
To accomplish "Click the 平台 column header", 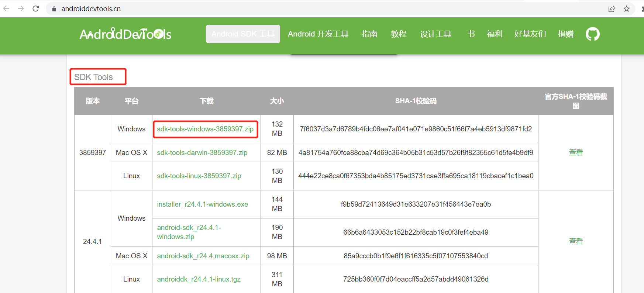I will (x=131, y=101).
